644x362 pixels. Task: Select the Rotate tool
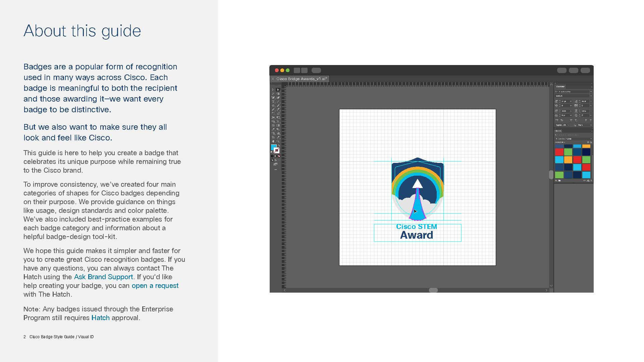tap(273, 113)
